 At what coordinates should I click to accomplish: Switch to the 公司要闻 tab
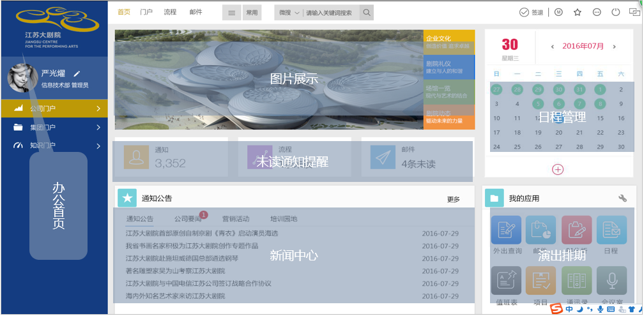click(x=188, y=219)
